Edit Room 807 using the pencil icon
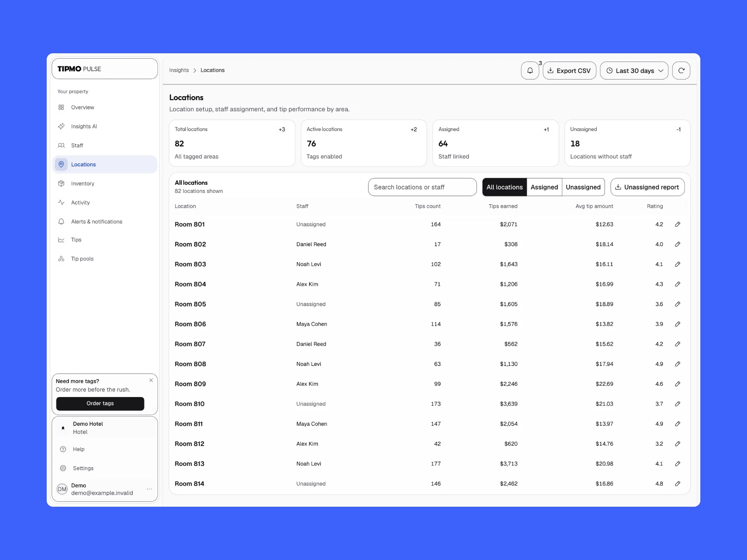Screen dimensions: 747x560 pos(677,344)
